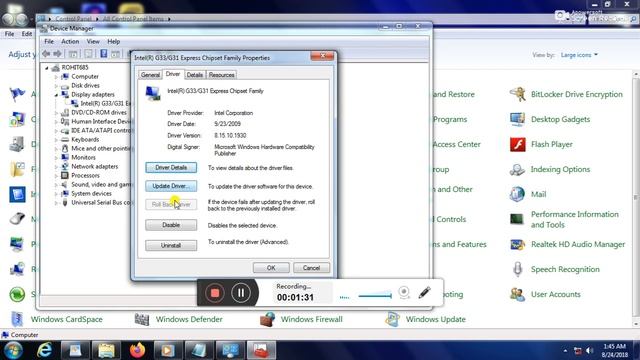640x360 pixels.
Task: Click the Driver Details button
Action: pos(171,167)
